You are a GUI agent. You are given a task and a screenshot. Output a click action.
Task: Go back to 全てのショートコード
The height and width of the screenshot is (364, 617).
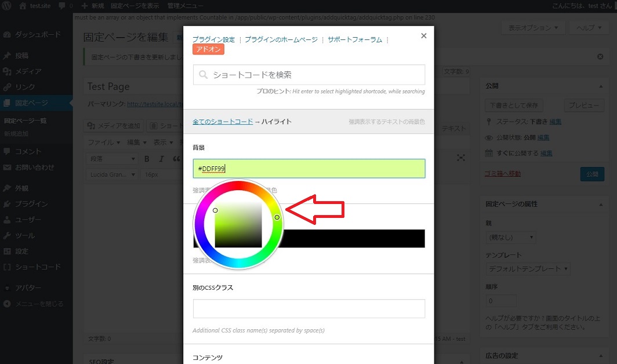point(223,122)
